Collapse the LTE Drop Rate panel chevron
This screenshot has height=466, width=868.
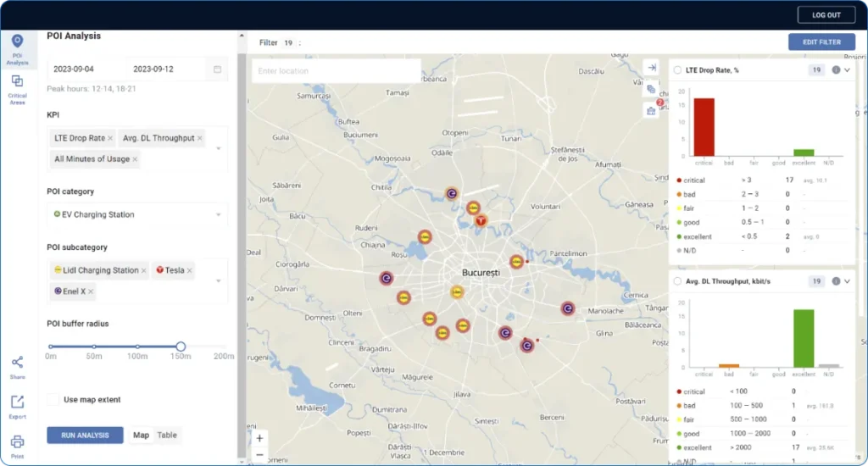(x=847, y=70)
